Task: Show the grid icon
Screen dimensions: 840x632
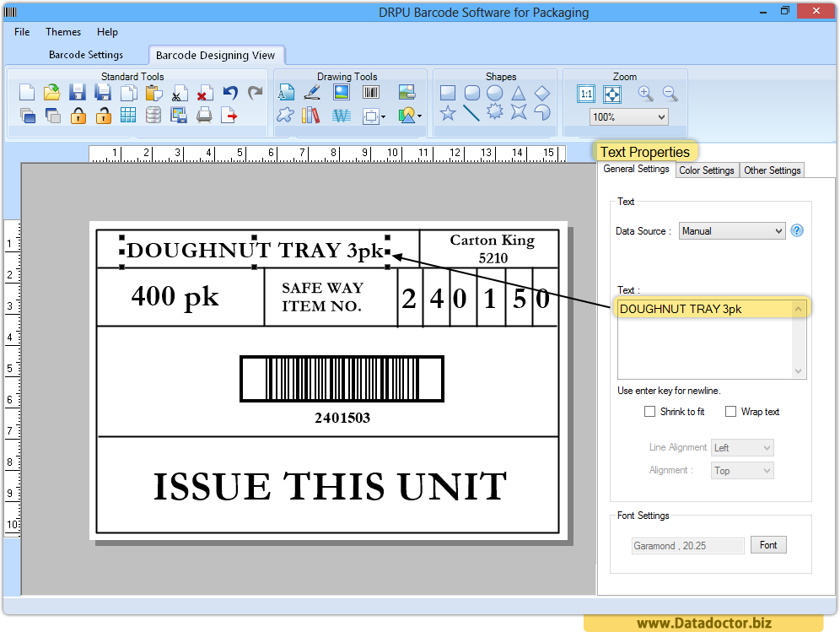Action: point(128,115)
